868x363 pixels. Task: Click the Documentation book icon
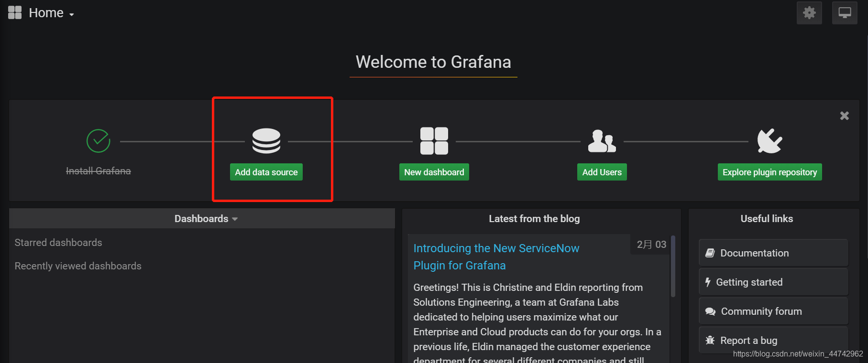710,253
